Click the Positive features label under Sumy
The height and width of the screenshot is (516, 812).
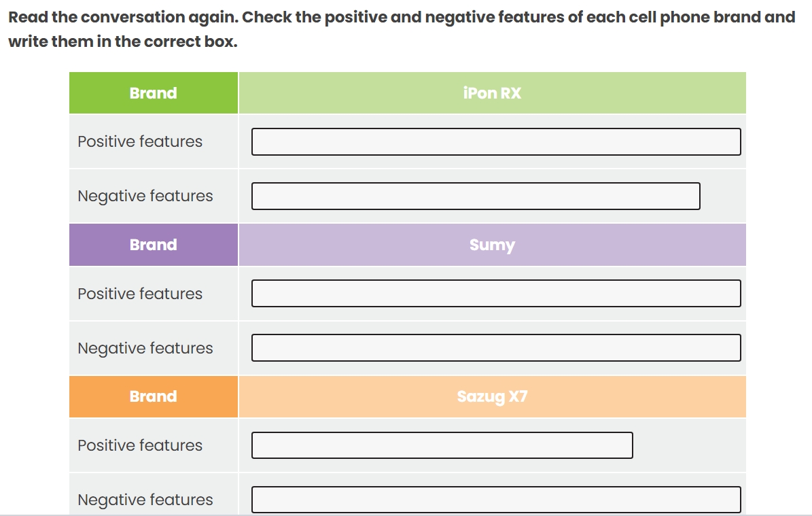140,293
